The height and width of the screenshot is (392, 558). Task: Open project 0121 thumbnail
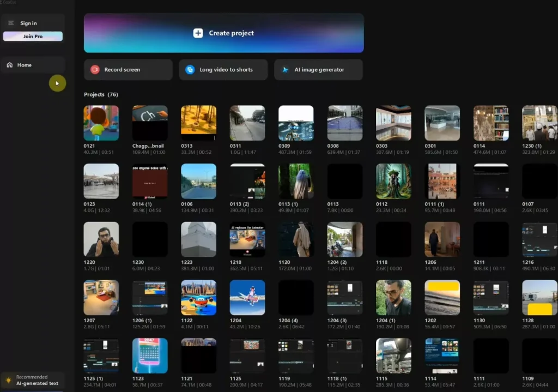click(x=101, y=123)
